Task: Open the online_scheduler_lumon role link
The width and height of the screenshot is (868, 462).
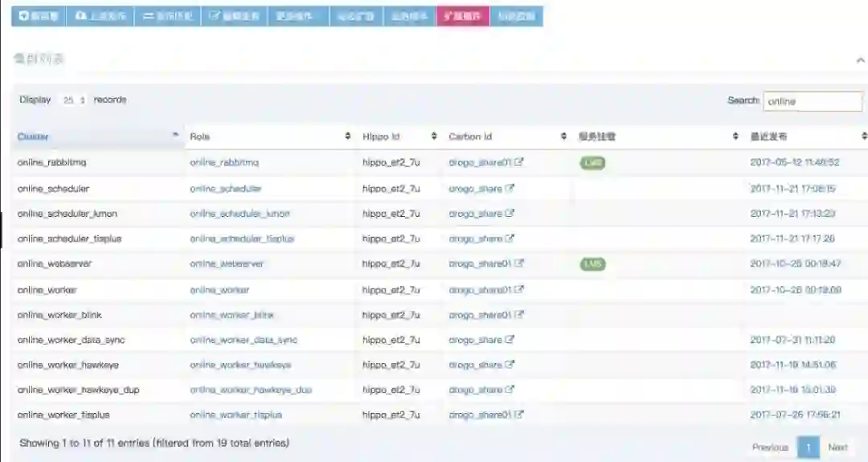Action: click(x=240, y=213)
